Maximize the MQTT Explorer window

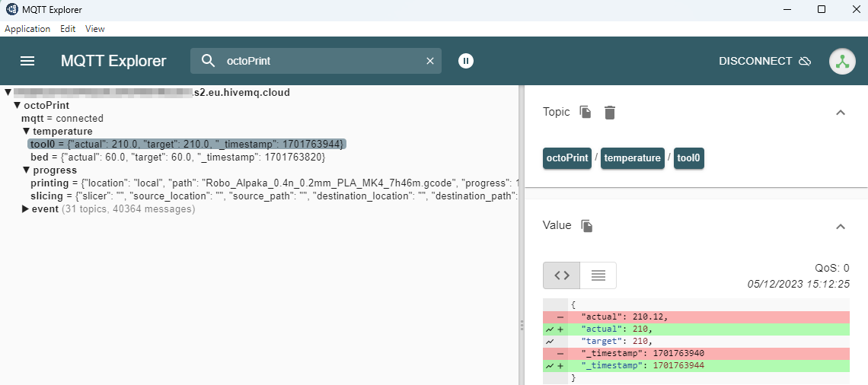click(822, 9)
